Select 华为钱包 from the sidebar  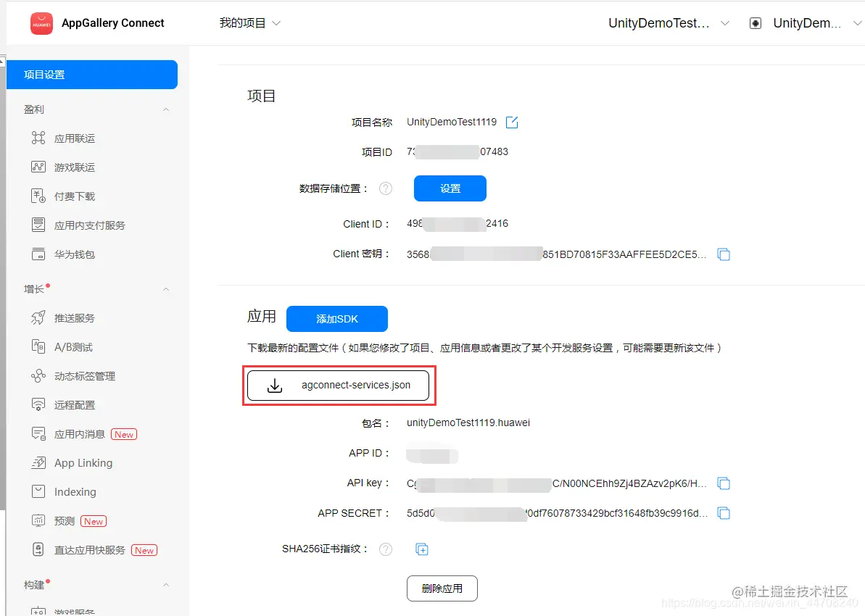pyautogui.click(x=76, y=254)
